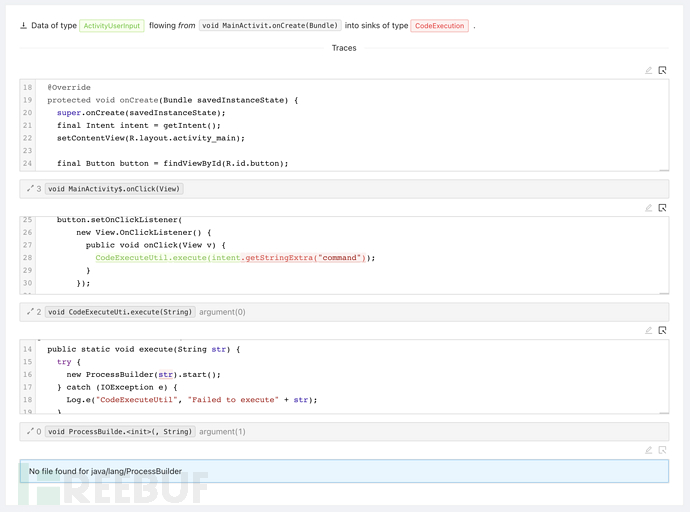Open the onCreate code block in editor icon

tap(662, 71)
